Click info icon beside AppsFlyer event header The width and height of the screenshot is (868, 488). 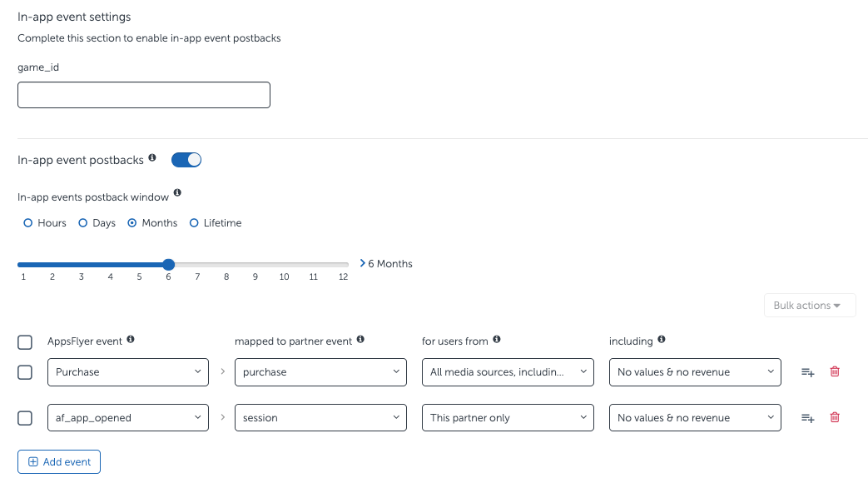pyautogui.click(x=131, y=340)
